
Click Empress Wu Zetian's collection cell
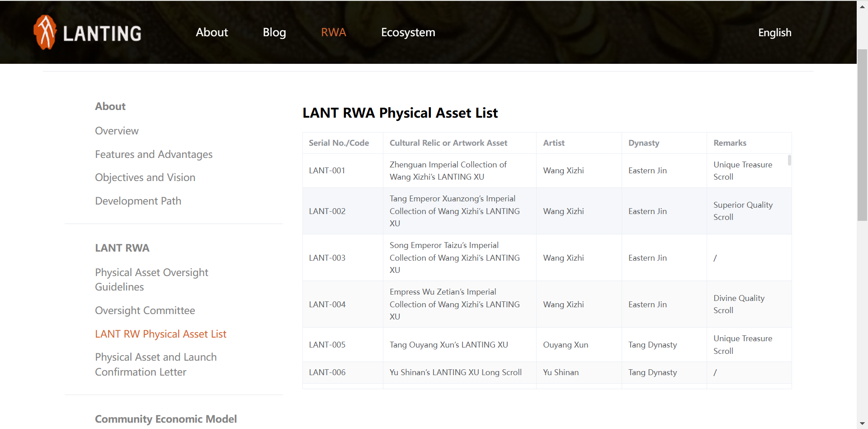tap(460, 304)
